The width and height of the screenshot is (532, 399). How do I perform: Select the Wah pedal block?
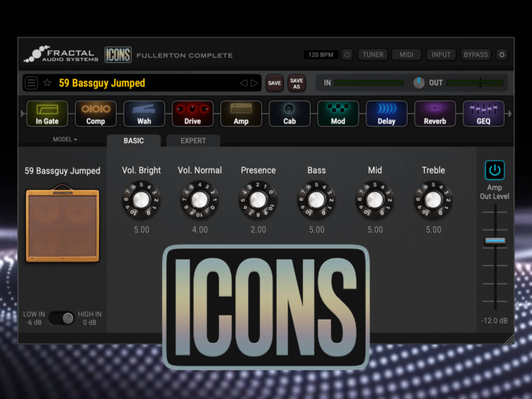coord(144,114)
